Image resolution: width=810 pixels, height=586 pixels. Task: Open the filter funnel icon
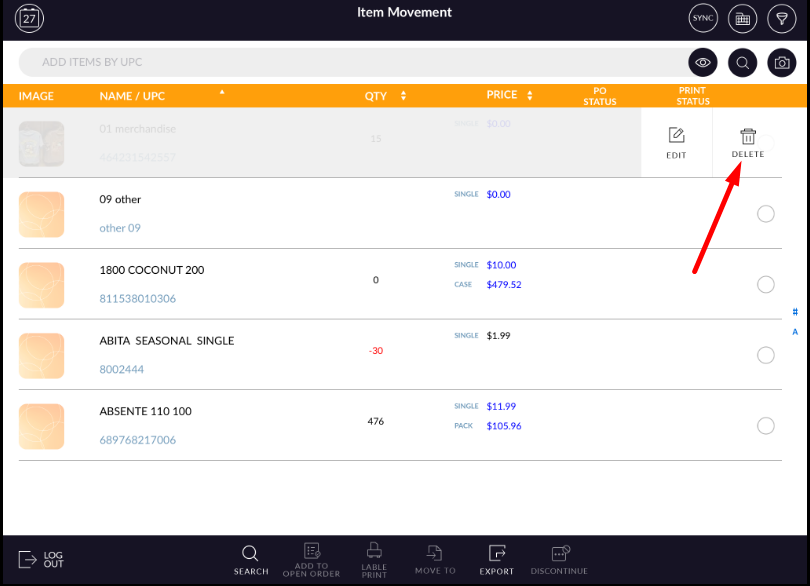[781, 18]
